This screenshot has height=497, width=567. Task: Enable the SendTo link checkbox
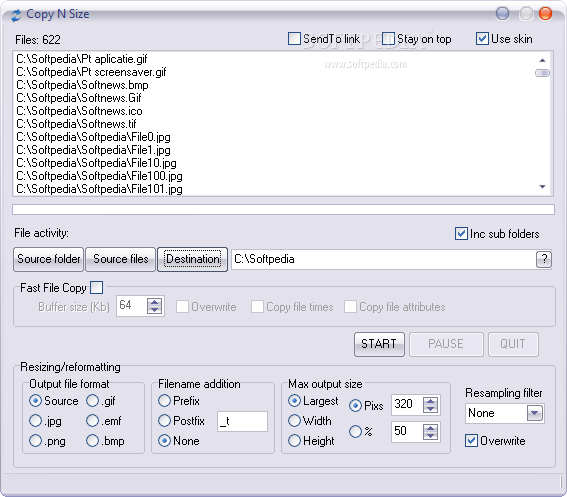coord(294,39)
